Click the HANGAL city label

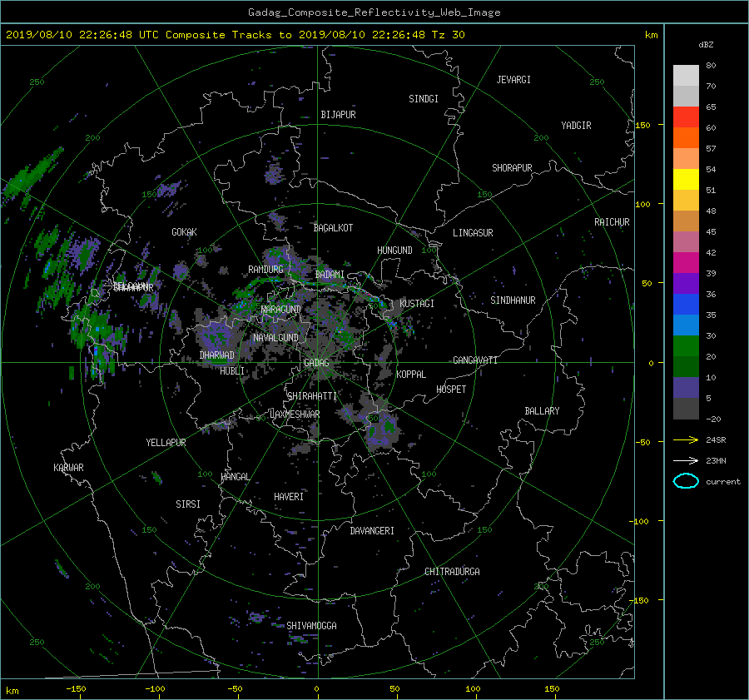tap(236, 477)
